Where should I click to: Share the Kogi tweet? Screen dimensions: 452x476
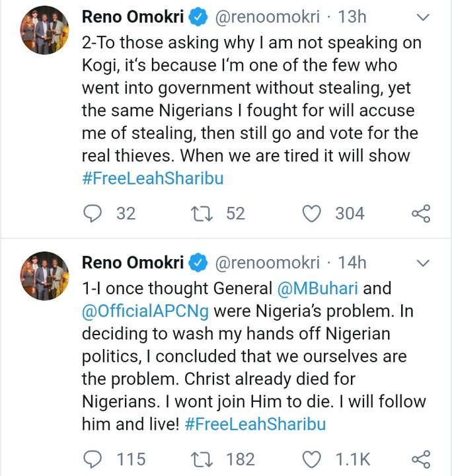pyautogui.click(x=420, y=213)
